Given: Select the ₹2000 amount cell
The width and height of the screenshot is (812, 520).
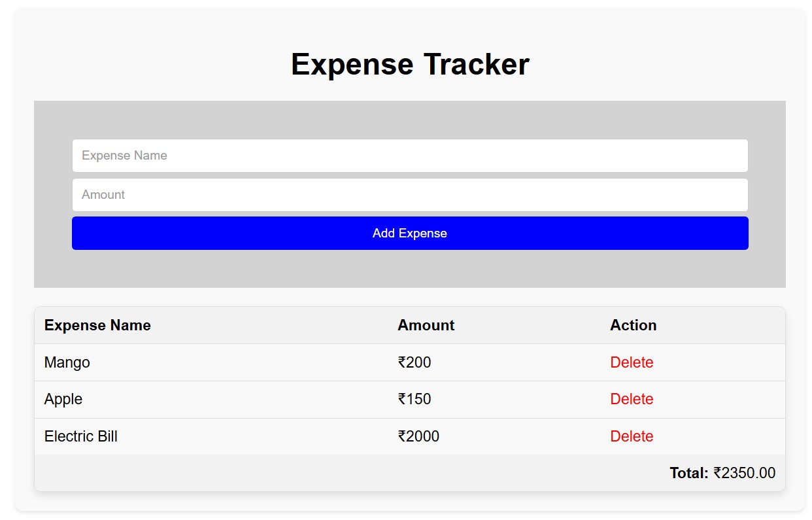Looking at the screenshot, I should click(494, 436).
